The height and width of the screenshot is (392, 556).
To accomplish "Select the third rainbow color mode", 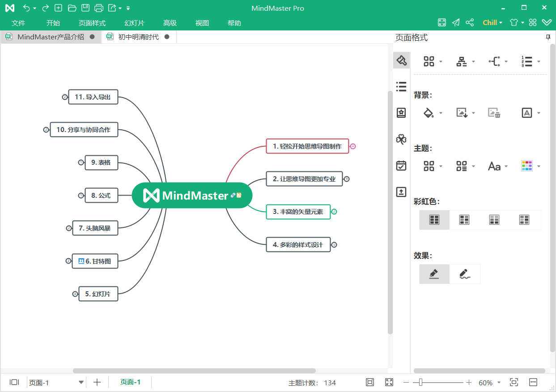I will coord(494,220).
